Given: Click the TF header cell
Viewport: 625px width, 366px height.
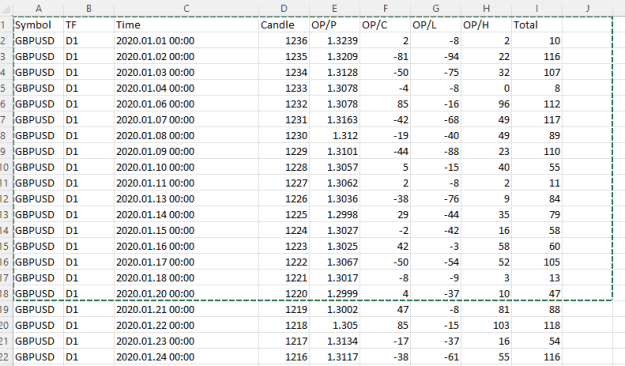Looking at the screenshot, I should pos(89,25).
